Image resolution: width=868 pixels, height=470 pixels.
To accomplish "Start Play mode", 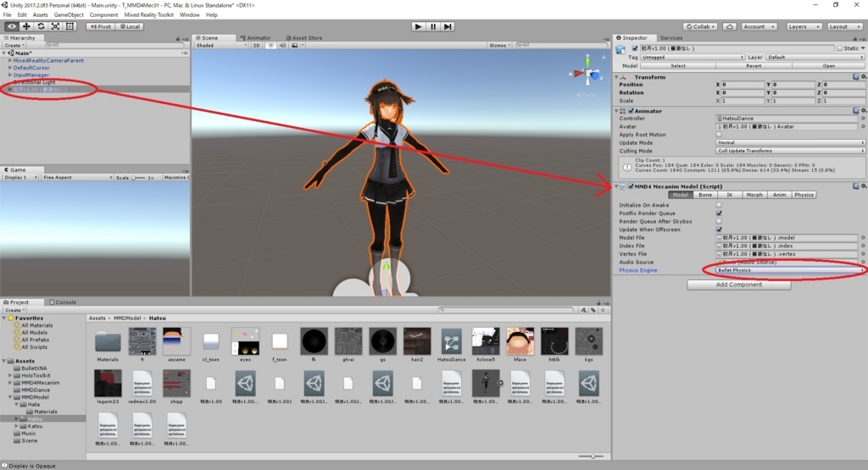I will point(419,26).
